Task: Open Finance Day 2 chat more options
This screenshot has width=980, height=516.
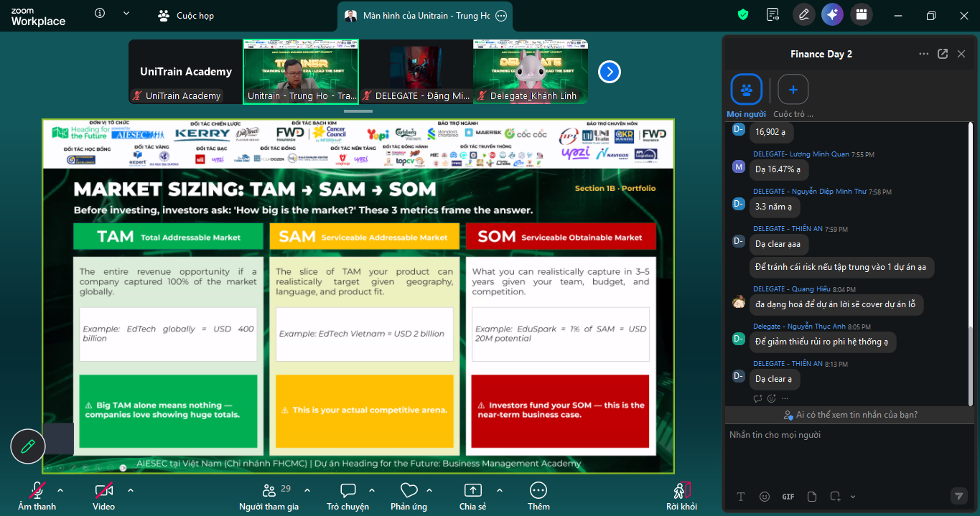Action: (x=924, y=54)
